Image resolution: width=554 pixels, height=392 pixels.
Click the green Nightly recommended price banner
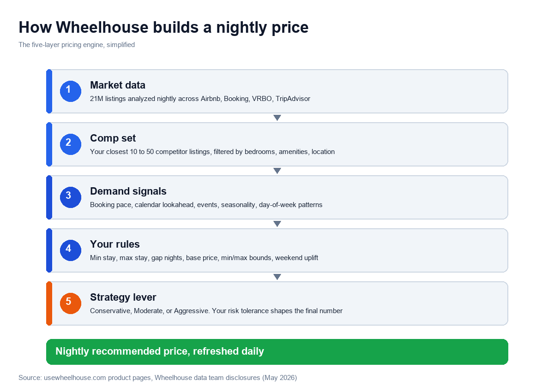click(x=277, y=352)
